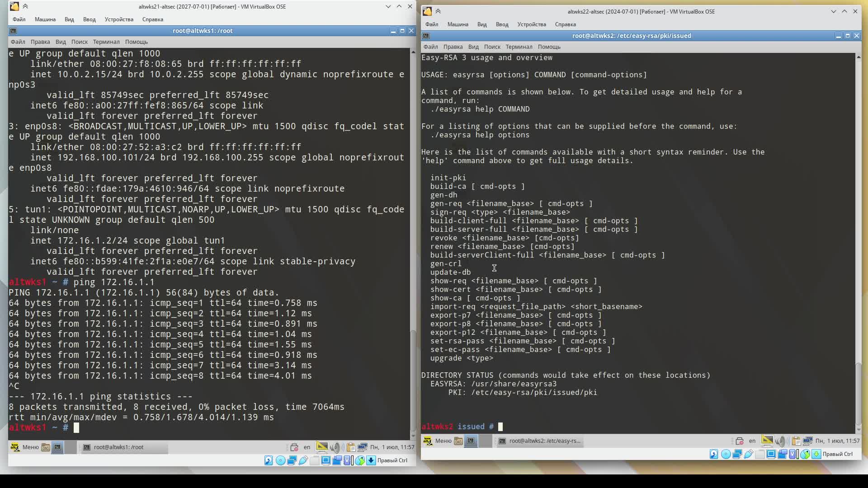Screen dimensions: 868x488
Task: Open terminal window menu icon in altwks2 titlebar
Action: 426,36
